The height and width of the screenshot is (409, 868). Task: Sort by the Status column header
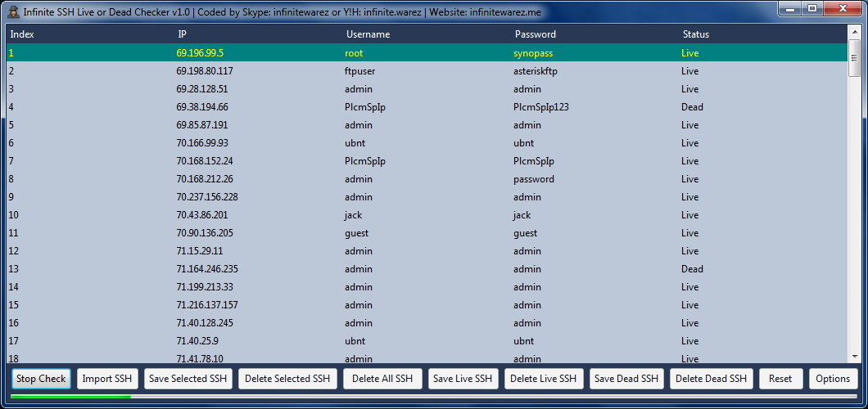696,34
